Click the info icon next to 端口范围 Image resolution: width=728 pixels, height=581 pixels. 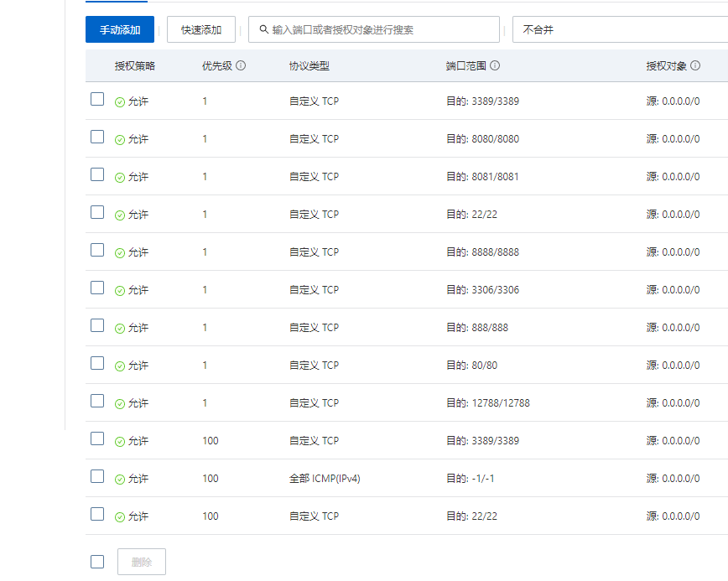click(x=495, y=65)
